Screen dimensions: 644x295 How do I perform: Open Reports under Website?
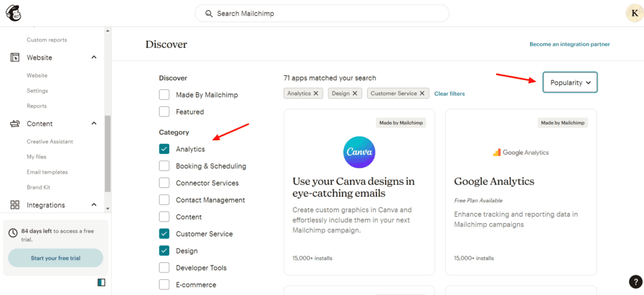point(36,106)
